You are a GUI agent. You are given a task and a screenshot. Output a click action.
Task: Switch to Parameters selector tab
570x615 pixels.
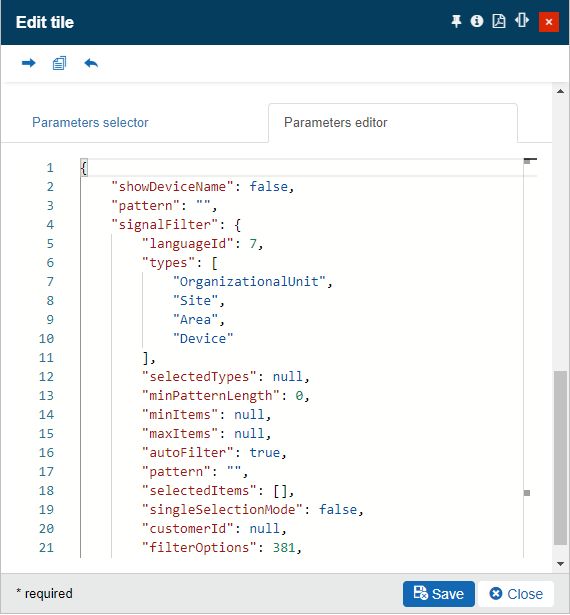(90, 122)
